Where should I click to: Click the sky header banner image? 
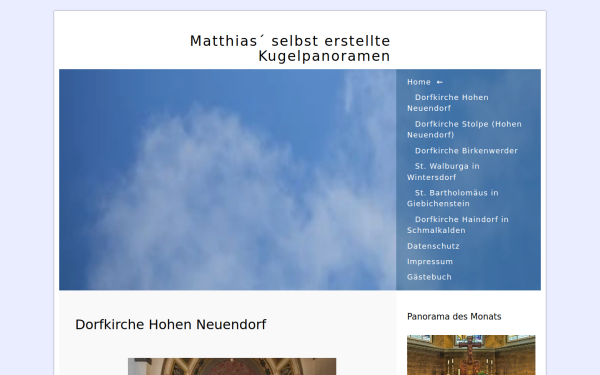tap(227, 179)
